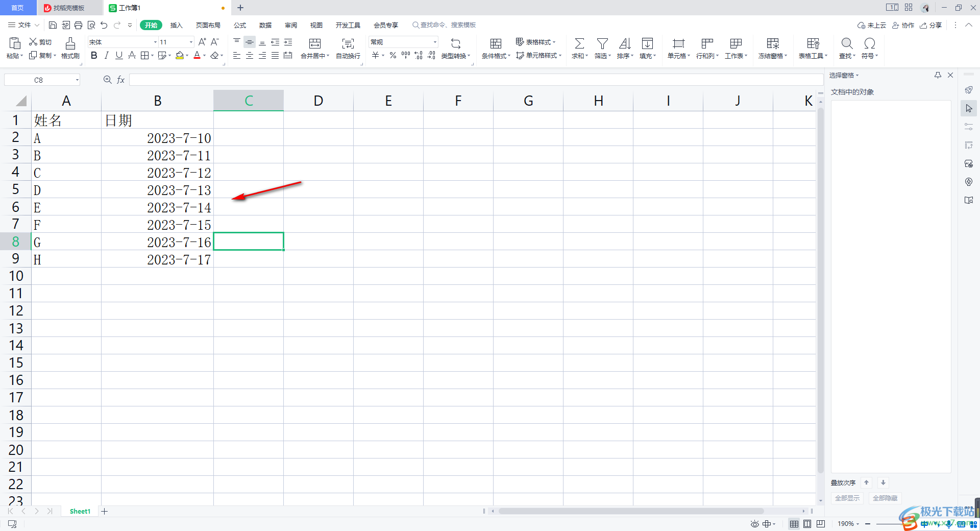Expand the Name Box dropdown at C8

click(77, 80)
